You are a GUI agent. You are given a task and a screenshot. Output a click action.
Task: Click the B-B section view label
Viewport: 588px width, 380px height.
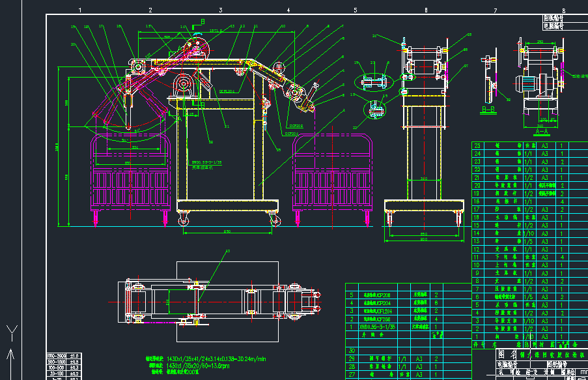(x=488, y=110)
